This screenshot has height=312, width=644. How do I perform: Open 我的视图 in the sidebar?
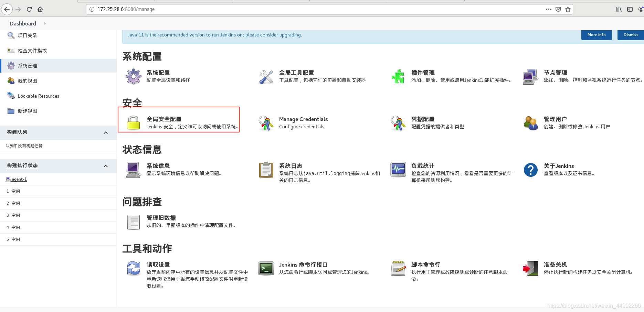(28, 81)
